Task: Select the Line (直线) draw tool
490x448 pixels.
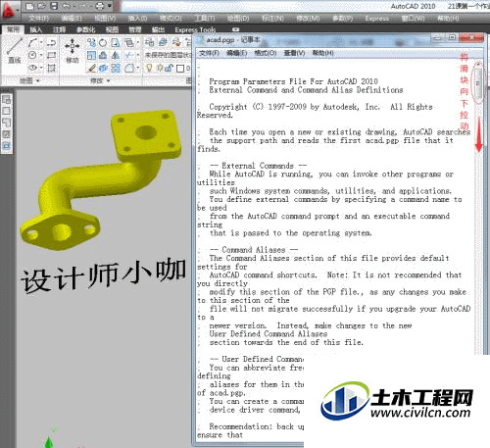Action: click(15, 51)
